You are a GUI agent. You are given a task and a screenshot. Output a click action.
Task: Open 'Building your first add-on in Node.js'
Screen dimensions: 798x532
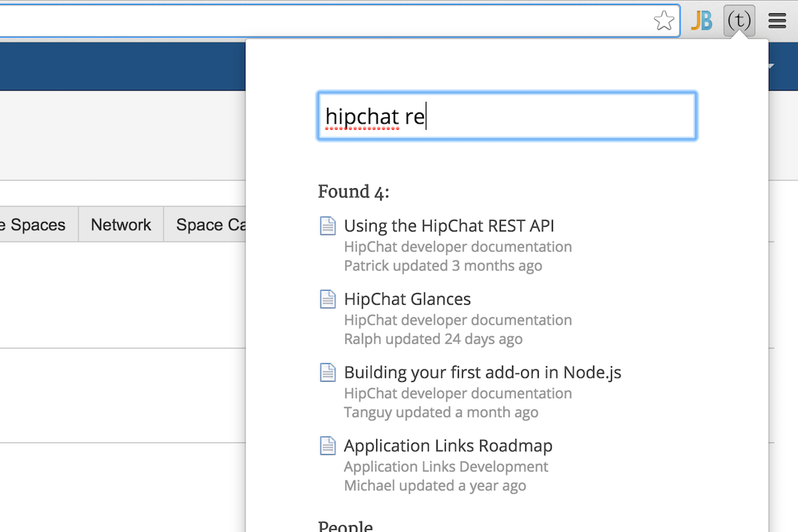483,372
